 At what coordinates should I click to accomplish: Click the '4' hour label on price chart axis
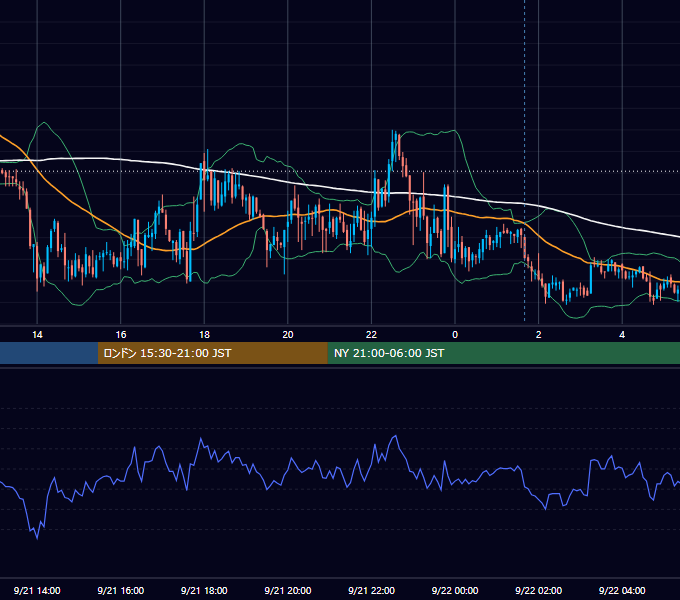pos(622,335)
